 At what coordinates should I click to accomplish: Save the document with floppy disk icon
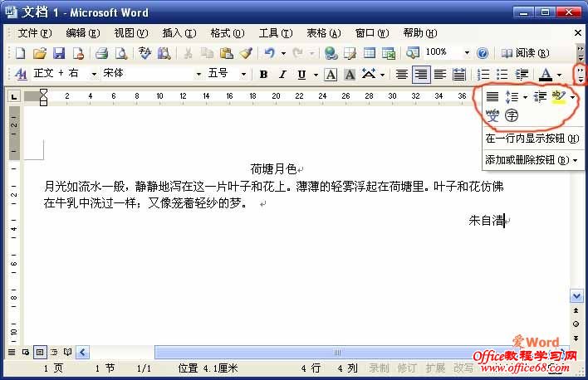tap(59, 53)
